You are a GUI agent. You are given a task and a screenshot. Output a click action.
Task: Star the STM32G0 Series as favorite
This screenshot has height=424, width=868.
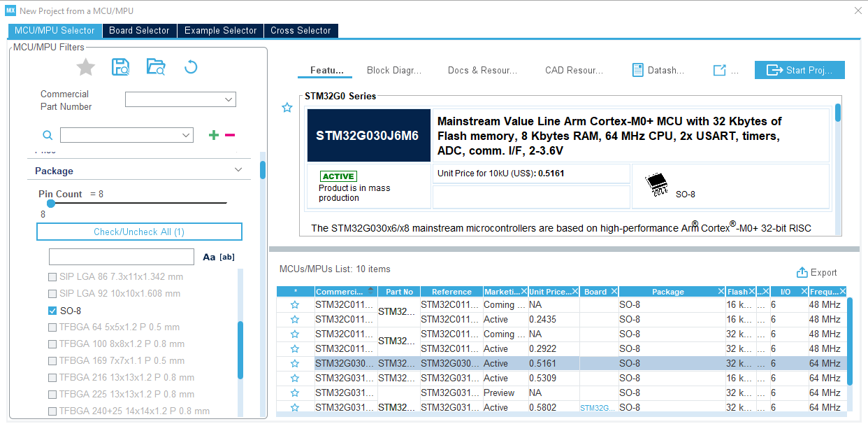coord(287,108)
